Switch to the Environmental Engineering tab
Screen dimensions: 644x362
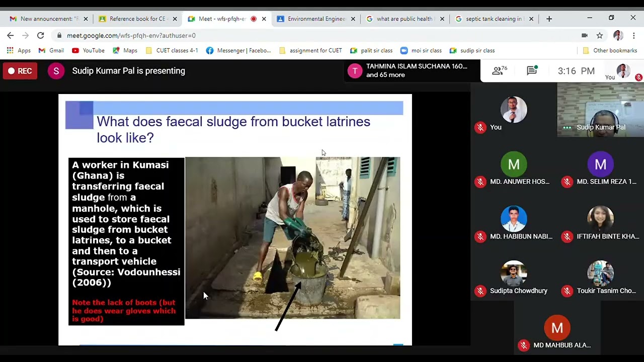tap(316, 19)
